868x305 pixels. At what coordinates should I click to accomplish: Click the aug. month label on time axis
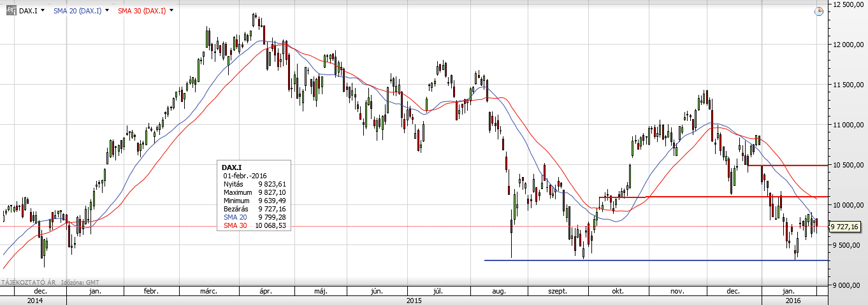tap(498, 291)
